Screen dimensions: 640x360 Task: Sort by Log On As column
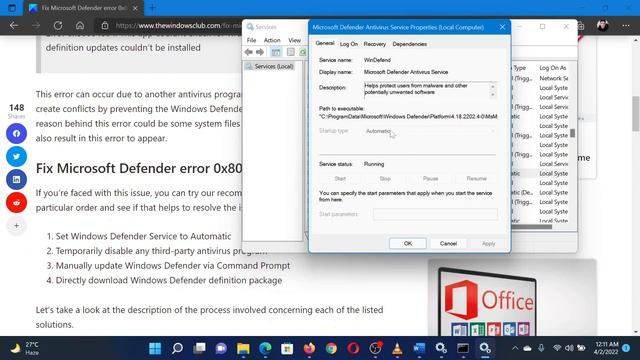553,68
